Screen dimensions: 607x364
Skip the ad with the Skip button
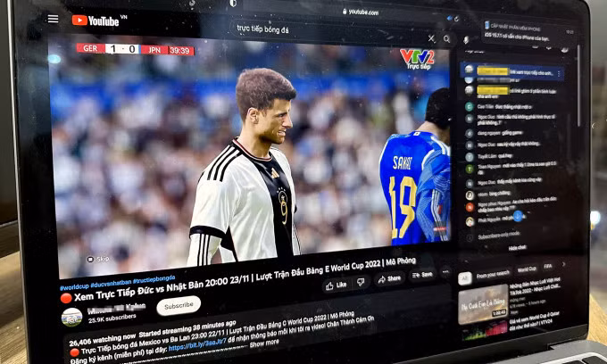[x=98, y=259]
